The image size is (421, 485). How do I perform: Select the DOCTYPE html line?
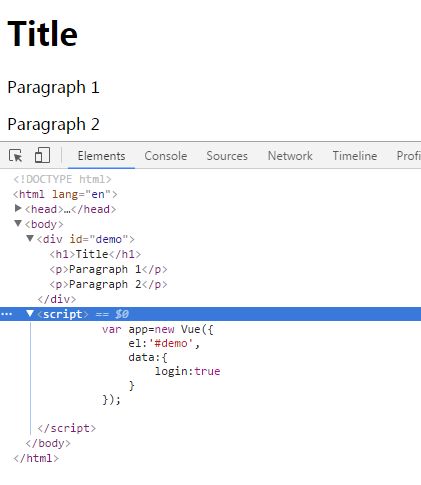[62, 179]
